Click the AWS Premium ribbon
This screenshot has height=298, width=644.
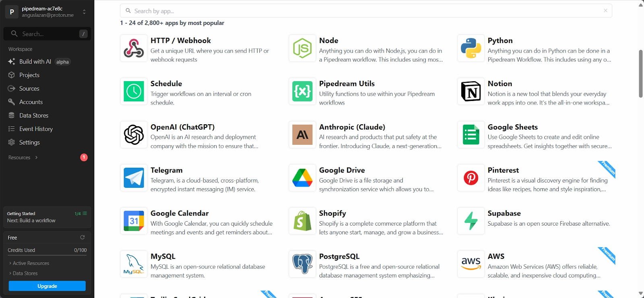[607, 255]
